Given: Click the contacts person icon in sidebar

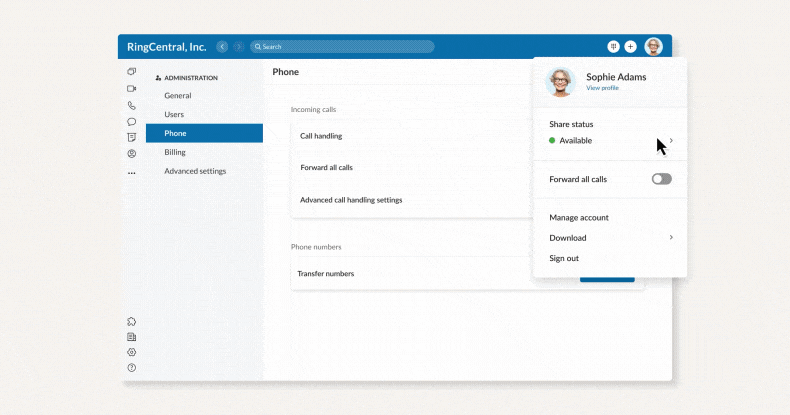Looking at the screenshot, I should [131, 154].
